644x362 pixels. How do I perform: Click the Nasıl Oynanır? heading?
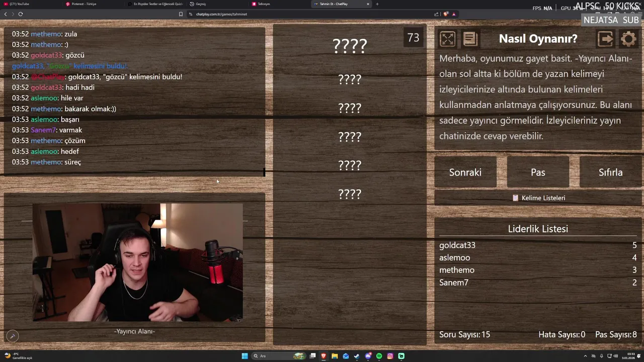pyautogui.click(x=538, y=39)
